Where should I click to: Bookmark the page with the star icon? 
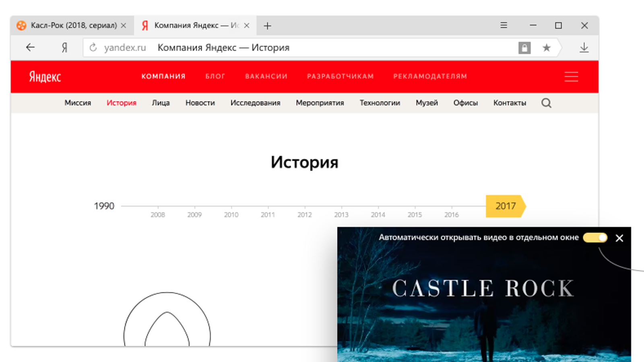[546, 48]
